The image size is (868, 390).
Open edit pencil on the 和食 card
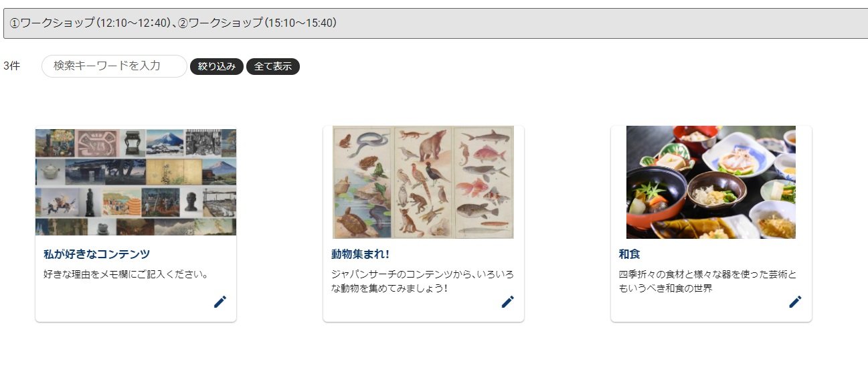coord(795,302)
